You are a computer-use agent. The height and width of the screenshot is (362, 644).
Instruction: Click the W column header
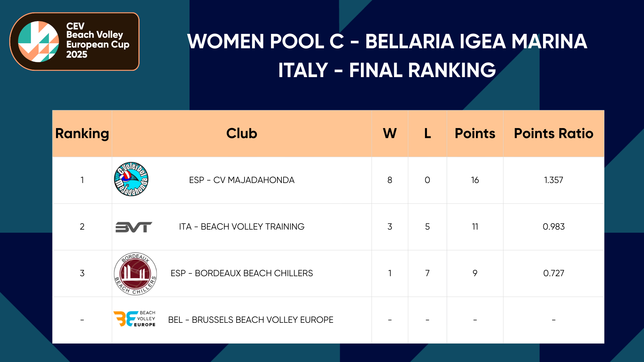390,133
